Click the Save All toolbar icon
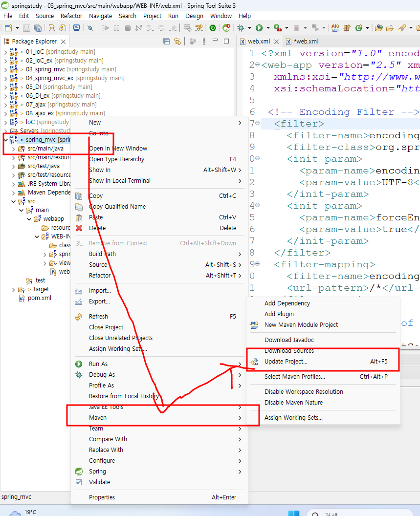This screenshot has width=420, height=516. click(38, 28)
